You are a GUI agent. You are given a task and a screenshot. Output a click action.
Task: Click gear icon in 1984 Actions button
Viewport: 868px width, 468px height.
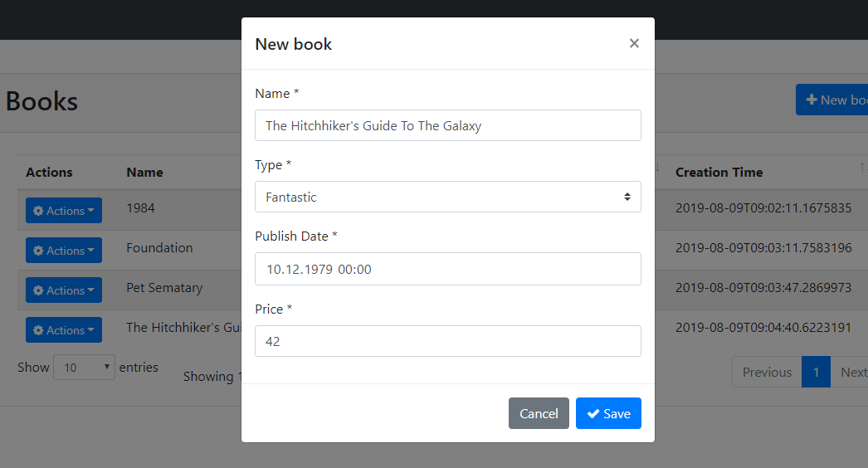(38, 211)
